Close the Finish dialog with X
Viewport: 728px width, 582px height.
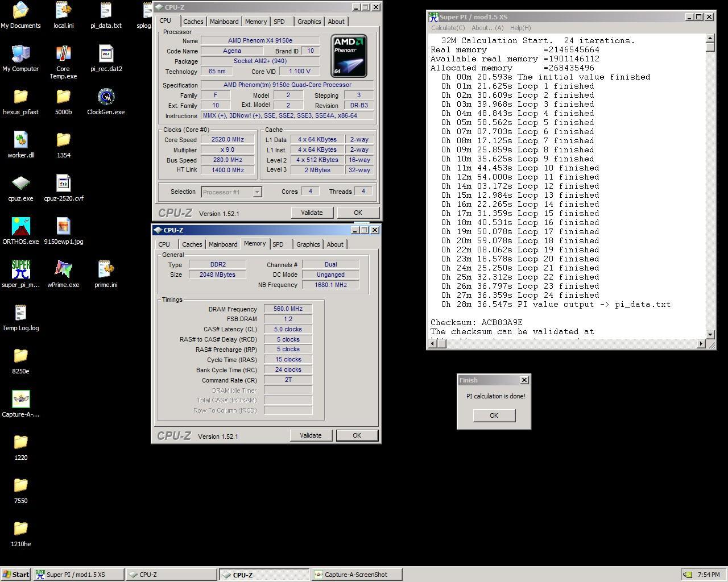[524, 380]
